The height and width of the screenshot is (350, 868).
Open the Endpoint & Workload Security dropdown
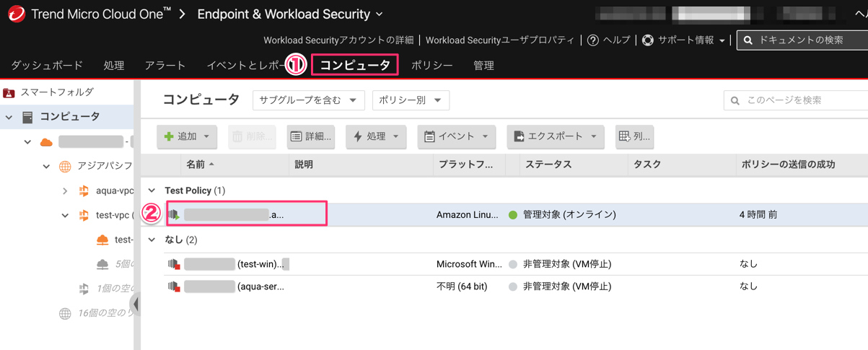[290, 14]
